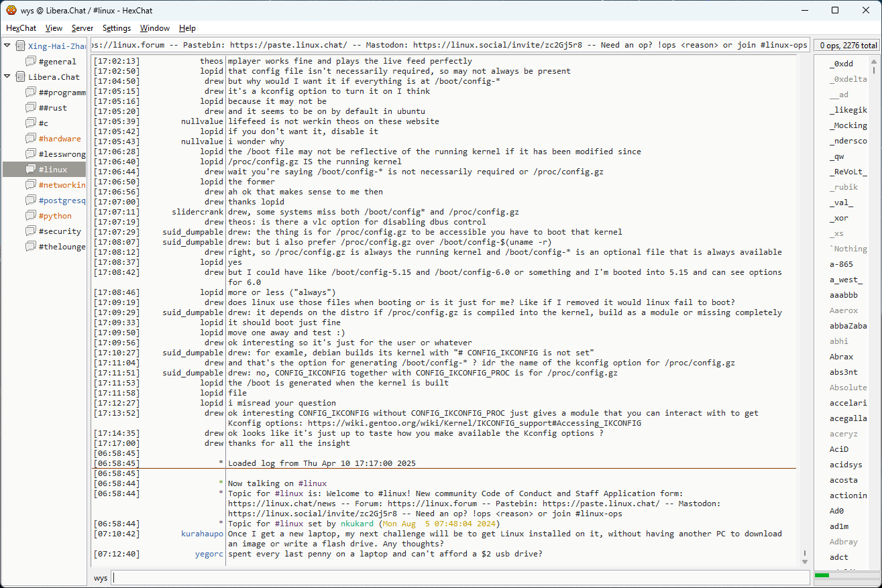Select the #hardware channel icon
This screenshot has width=882, height=588.
coord(31,139)
